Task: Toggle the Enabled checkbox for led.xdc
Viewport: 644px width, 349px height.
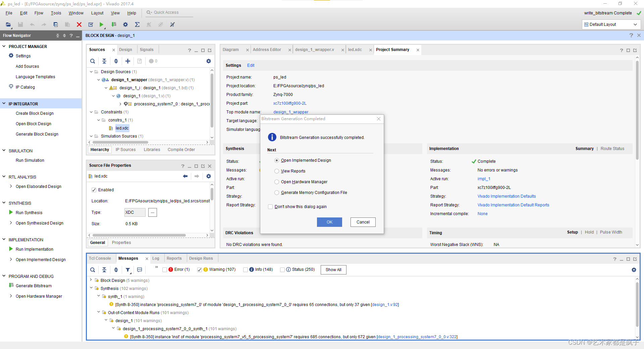Action: pyautogui.click(x=94, y=190)
